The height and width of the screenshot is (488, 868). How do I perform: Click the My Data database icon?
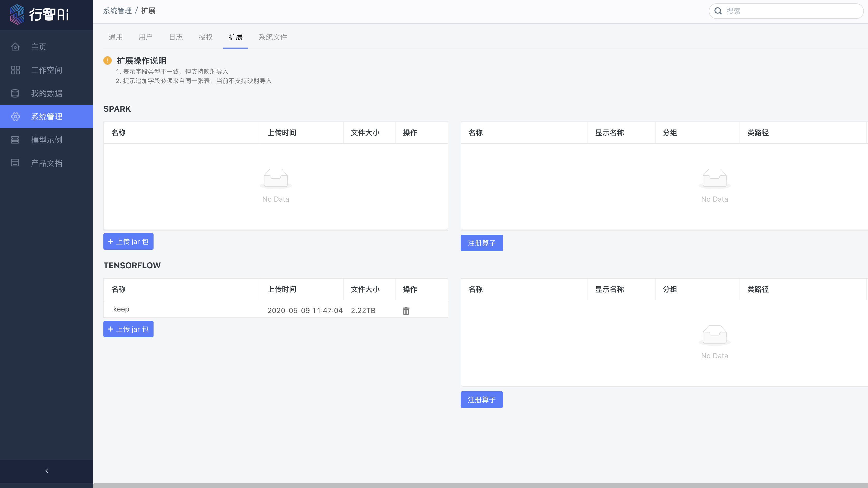(x=15, y=93)
